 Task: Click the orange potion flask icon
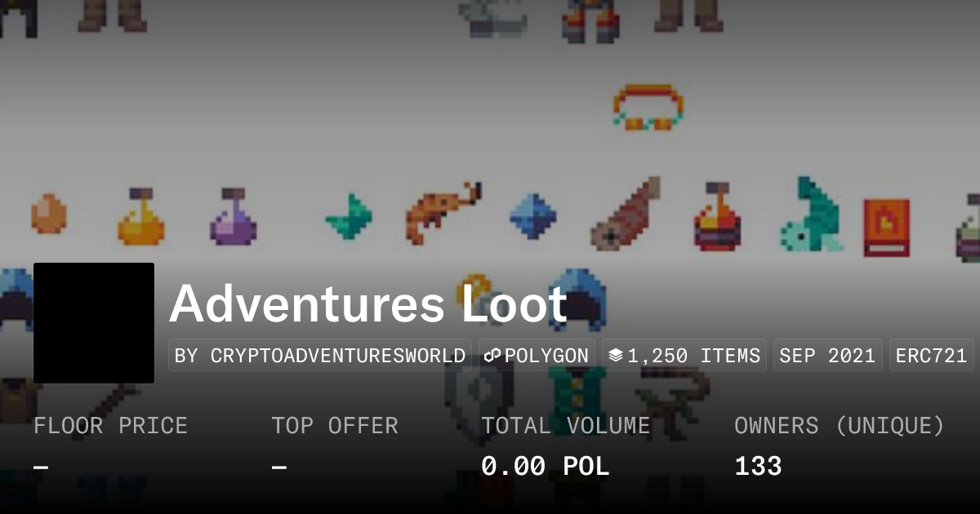tap(140, 216)
